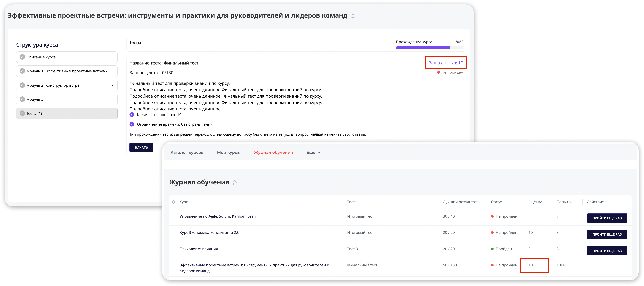644x286 pixels.
Task: Click the 30 / 40 best result cell
Action: [x=449, y=216]
